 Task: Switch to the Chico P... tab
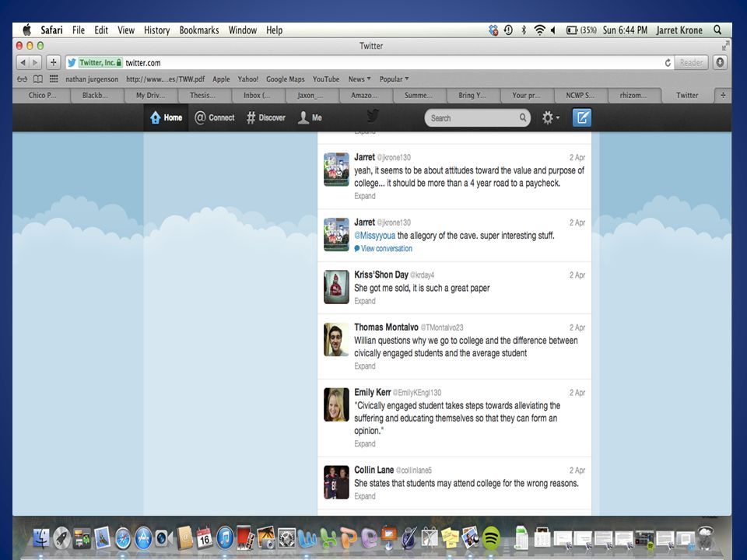tap(42, 95)
